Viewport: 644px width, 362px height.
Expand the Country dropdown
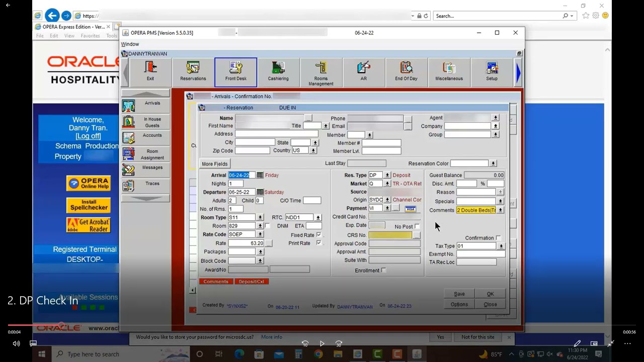point(314,150)
